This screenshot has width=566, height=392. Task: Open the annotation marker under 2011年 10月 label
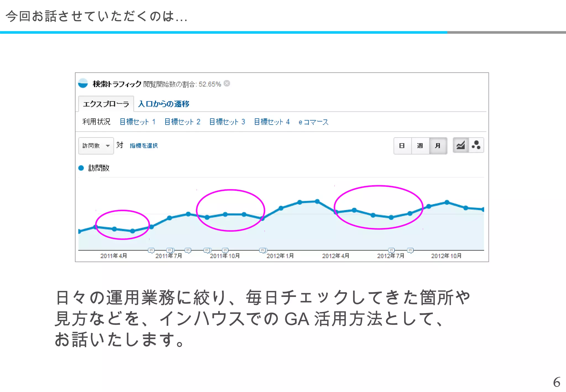click(x=225, y=250)
